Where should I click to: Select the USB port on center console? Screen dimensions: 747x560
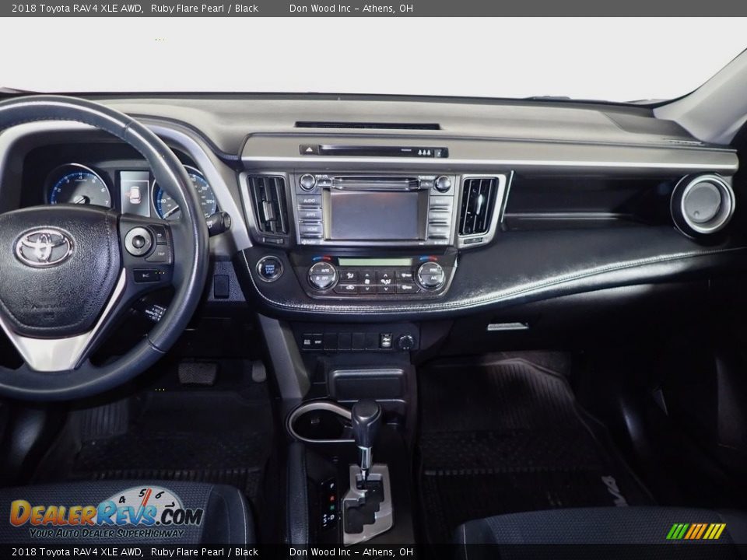coord(386,341)
